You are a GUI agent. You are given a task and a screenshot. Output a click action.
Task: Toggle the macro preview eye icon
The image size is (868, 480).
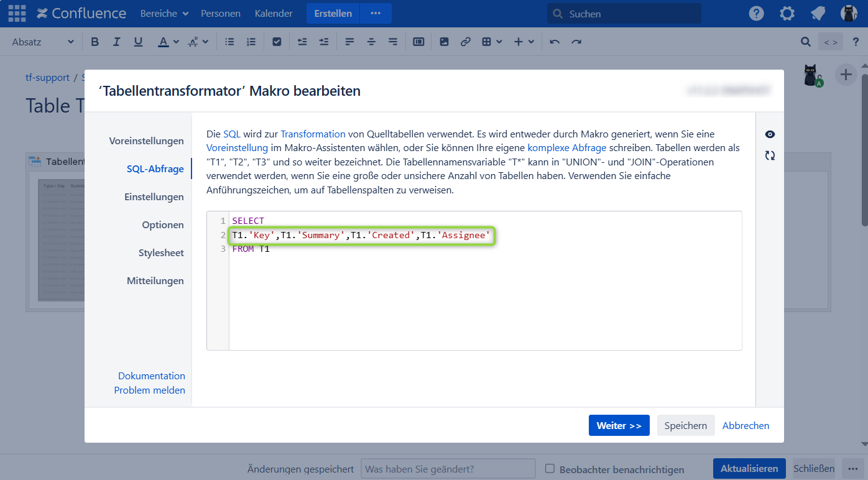point(770,134)
